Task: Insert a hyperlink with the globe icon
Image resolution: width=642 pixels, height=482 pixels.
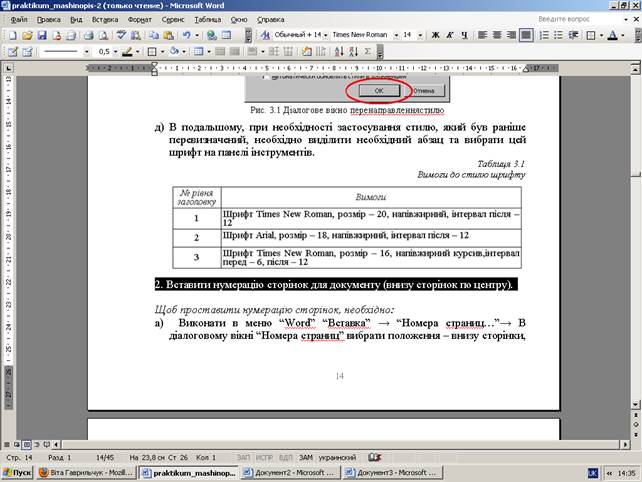Action: click(x=211, y=35)
